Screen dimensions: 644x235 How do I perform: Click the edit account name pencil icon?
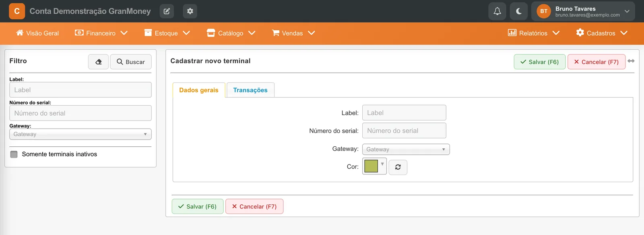(x=167, y=11)
